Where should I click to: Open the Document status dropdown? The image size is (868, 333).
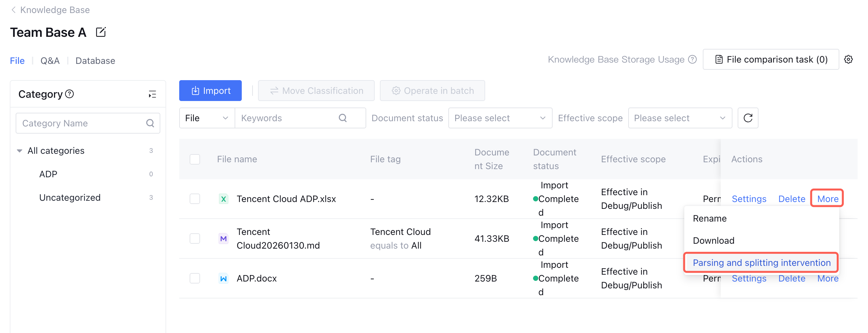coord(500,118)
